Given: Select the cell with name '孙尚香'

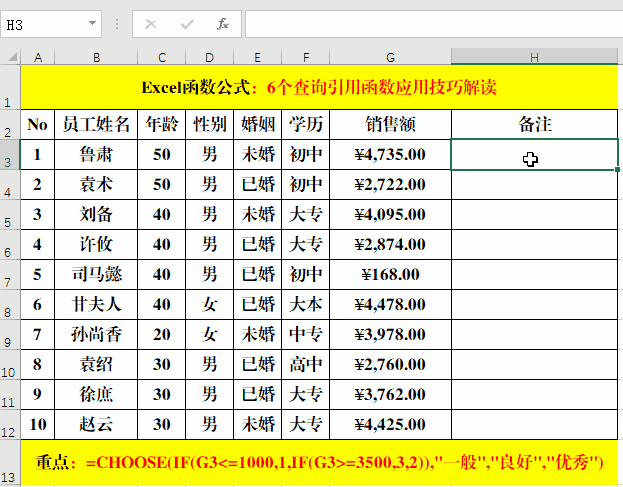Looking at the screenshot, I should click(x=96, y=334).
